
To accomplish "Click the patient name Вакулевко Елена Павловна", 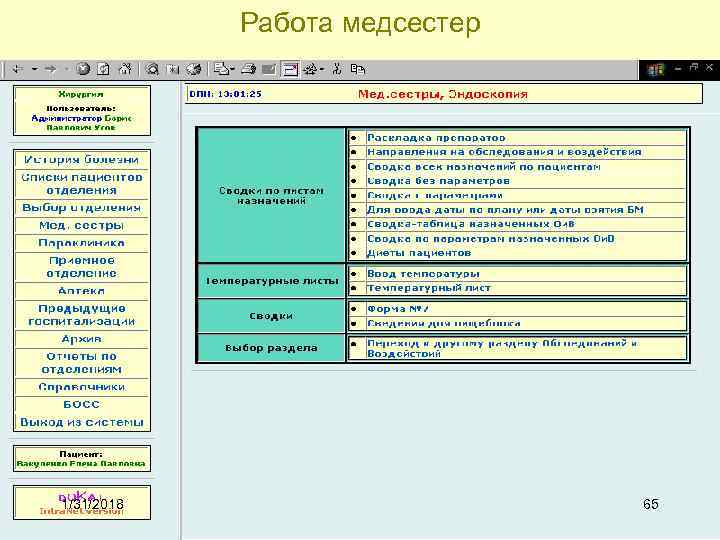I will (x=81, y=464).
